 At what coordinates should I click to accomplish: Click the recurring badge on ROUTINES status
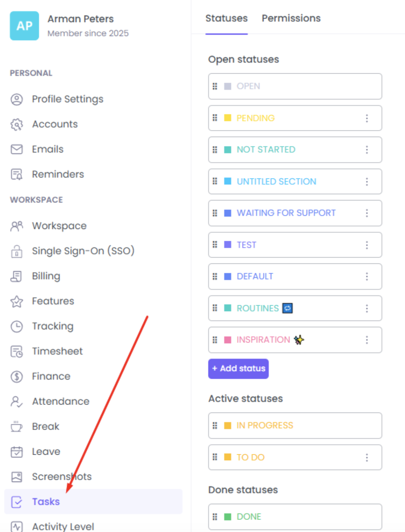287,308
